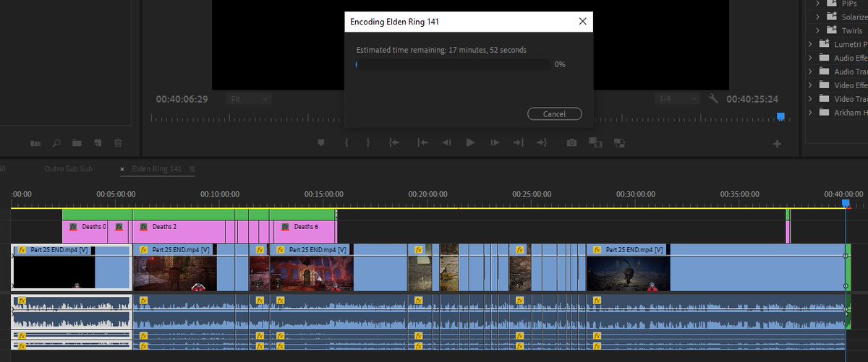The height and width of the screenshot is (362, 868).
Task: Expand the Audio Effects folder
Action: [x=809, y=58]
